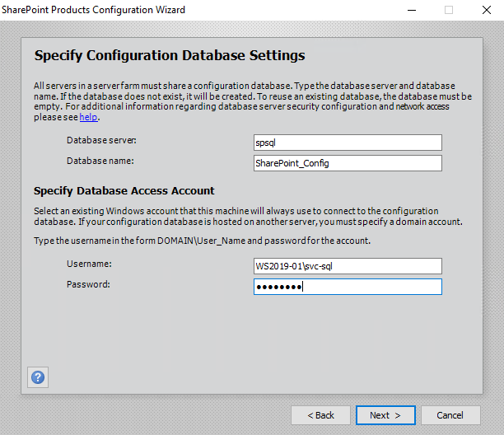The width and height of the screenshot is (504, 435).
Task: Select the window title 'SharePoint Products Configuration Wizard'
Action: [93, 10]
